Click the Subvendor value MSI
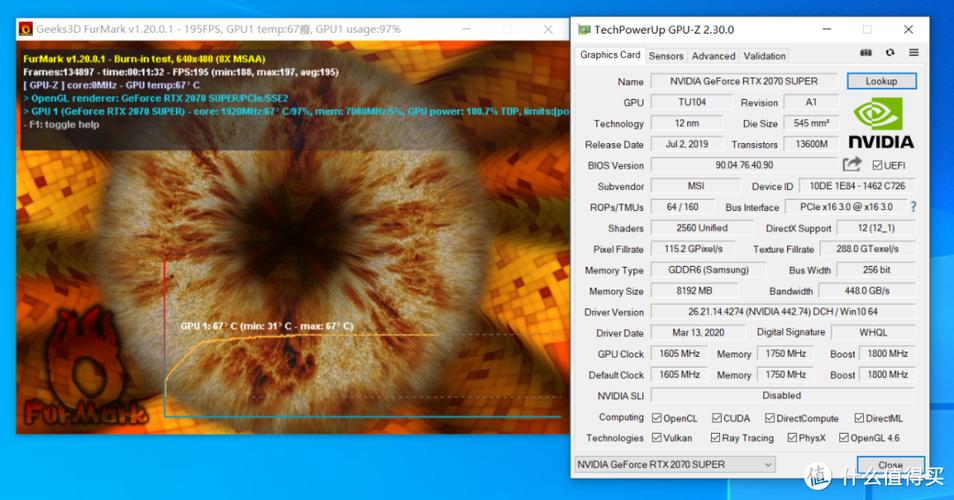The height and width of the screenshot is (500, 954). tap(695, 186)
